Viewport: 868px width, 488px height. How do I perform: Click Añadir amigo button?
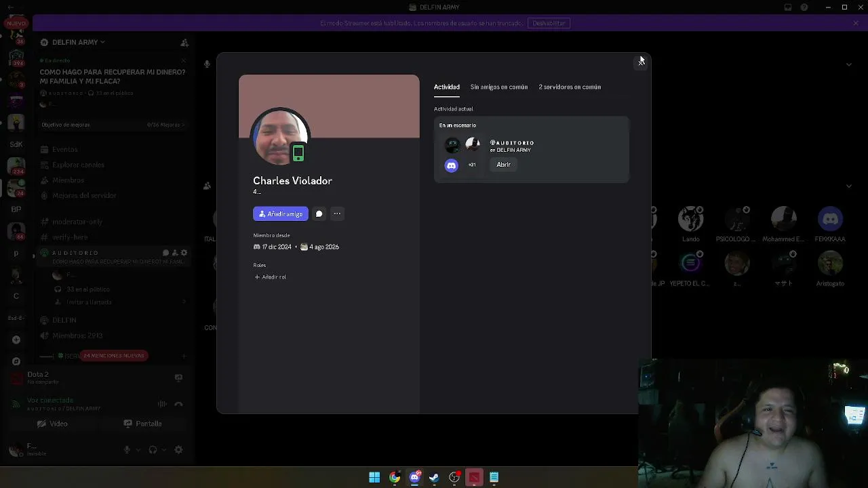281,214
